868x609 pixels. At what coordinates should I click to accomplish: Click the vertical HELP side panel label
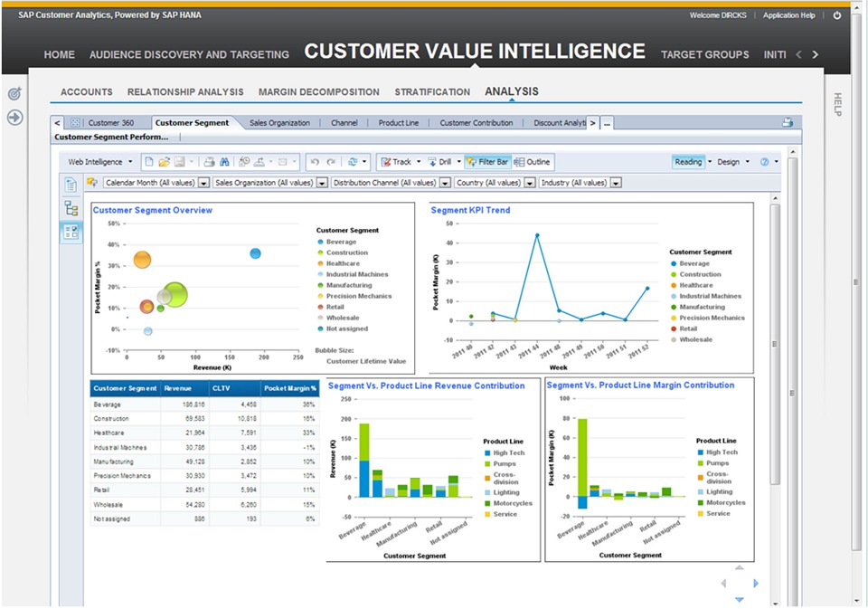click(837, 104)
